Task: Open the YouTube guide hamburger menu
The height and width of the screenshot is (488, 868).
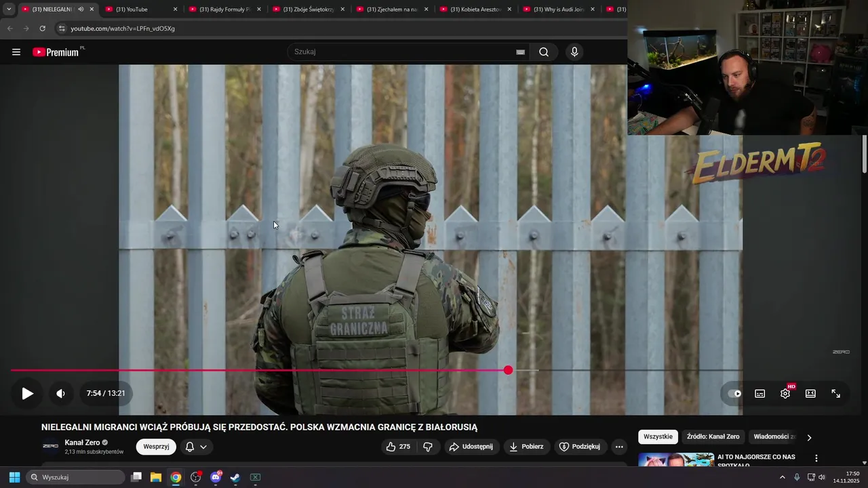Action: coord(16,52)
